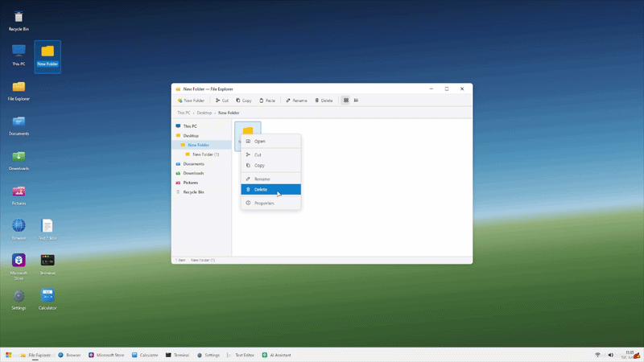Select Downloads in the sidebar
This screenshot has width=644, height=362.
coord(201,173)
